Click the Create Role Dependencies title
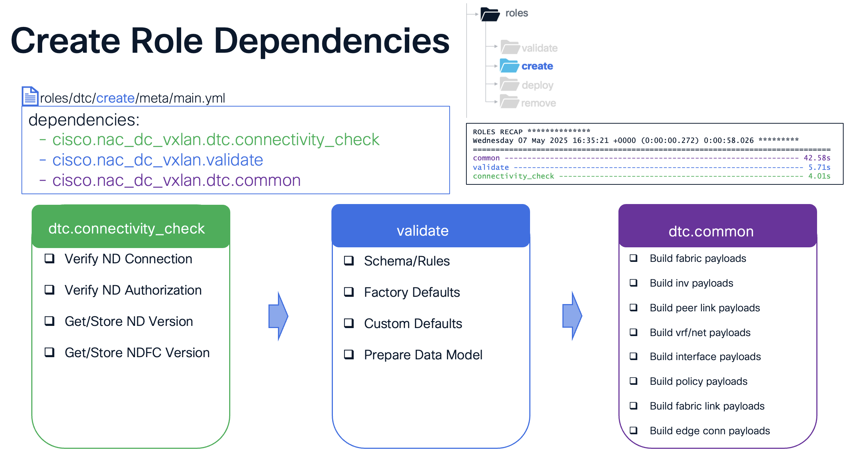This screenshot has height=451, width=868. (230, 41)
